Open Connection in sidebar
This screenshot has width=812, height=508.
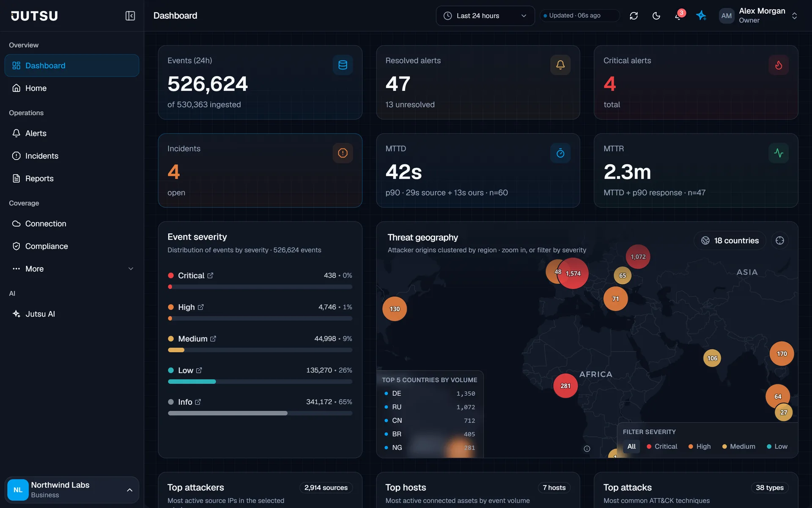pyautogui.click(x=72, y=224)
